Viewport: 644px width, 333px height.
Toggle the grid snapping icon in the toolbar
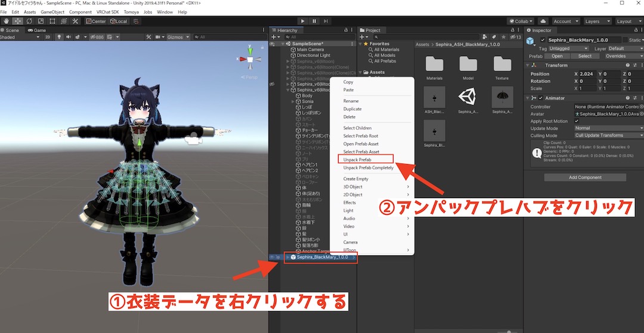coord(137,21)
